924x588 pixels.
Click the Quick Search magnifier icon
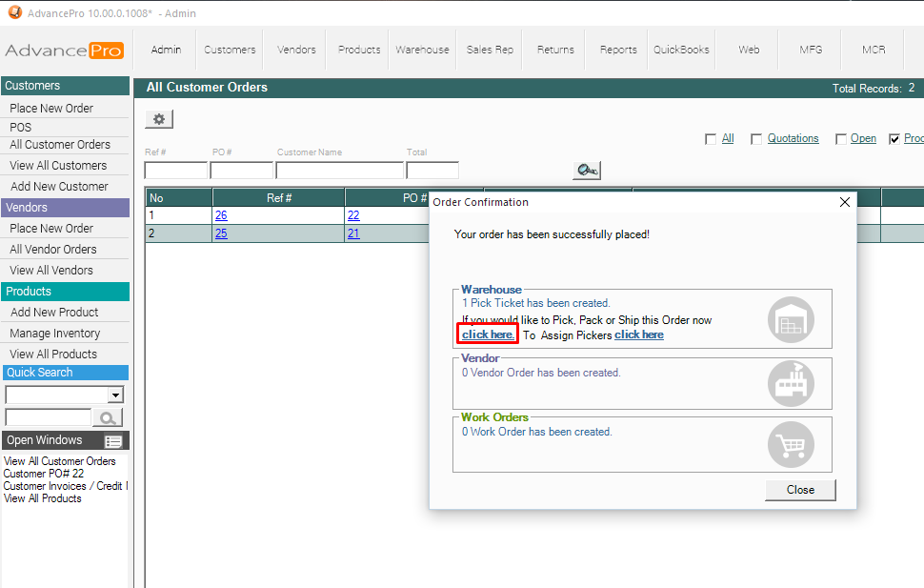coord(110,417)
